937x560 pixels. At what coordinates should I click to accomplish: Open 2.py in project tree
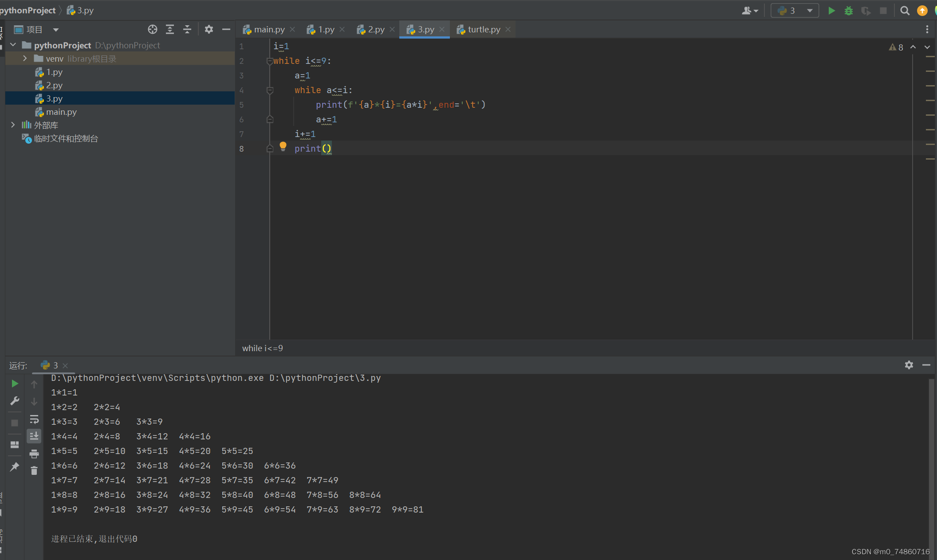pyautogui.click(x=54, y=85)
